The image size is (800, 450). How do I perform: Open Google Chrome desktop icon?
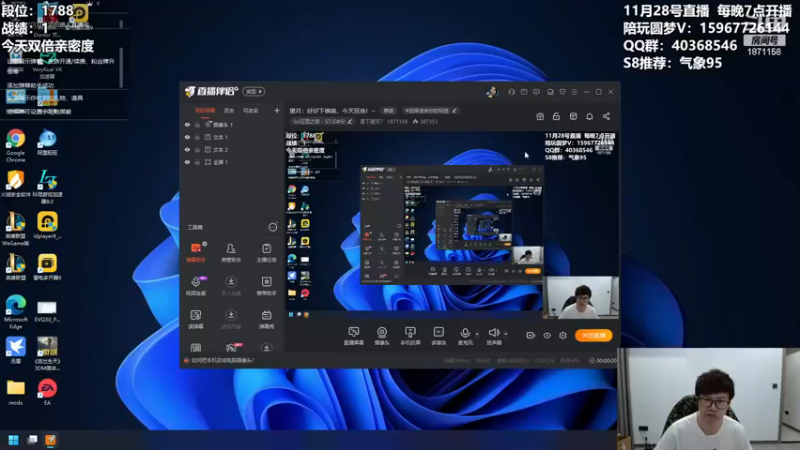pos(16,145)
